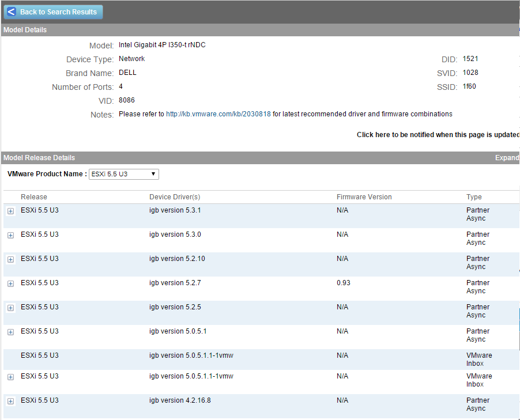Open the igb version 5.2.10 driver link

[177, 258]
